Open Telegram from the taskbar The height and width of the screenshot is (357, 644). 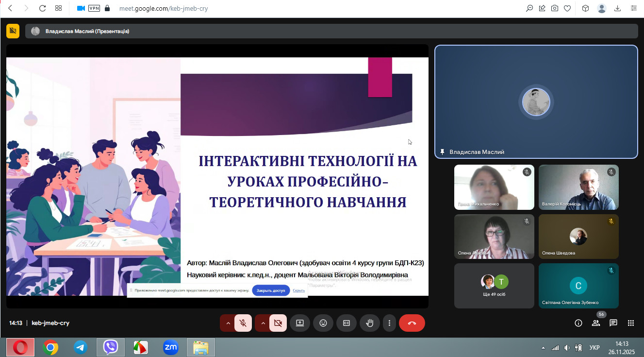[x=81, y=347]
